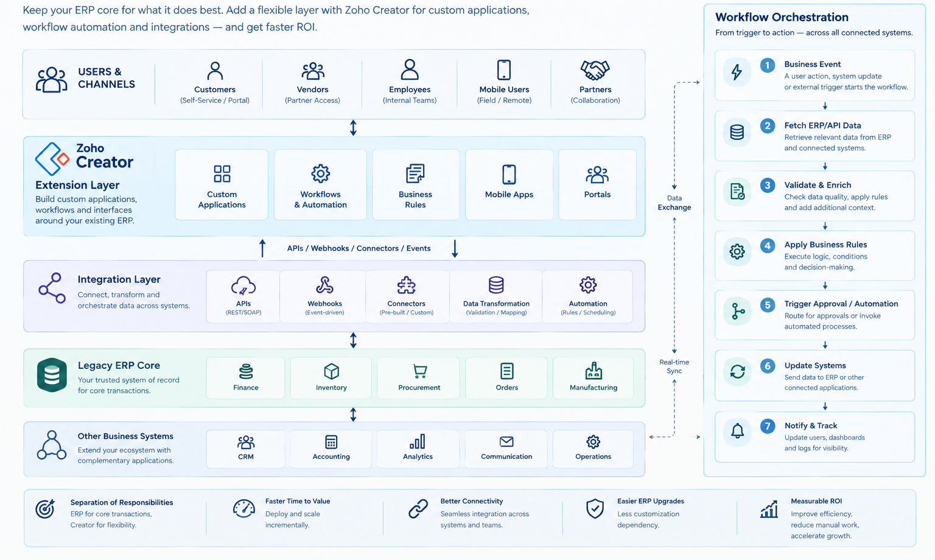935x560 pixels.
Task: Click "APIs / Webhooks / Connectors / Events" label
Action: 359,248
